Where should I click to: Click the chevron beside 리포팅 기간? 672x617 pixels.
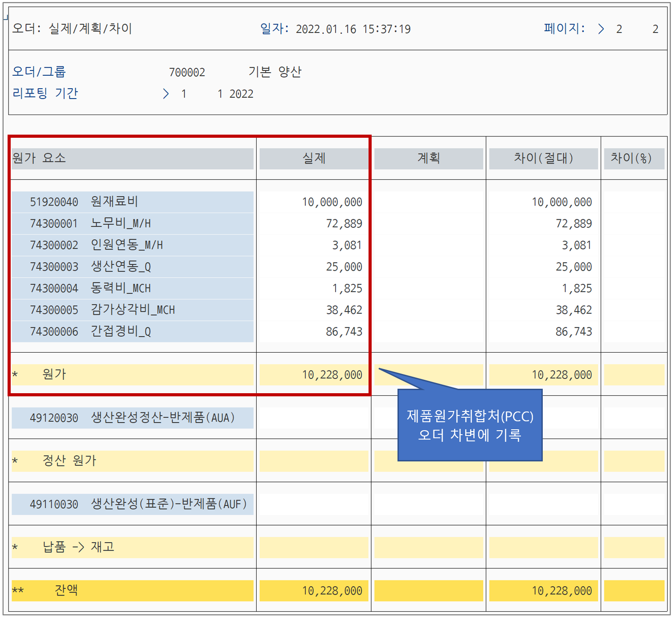click(166, 94)
